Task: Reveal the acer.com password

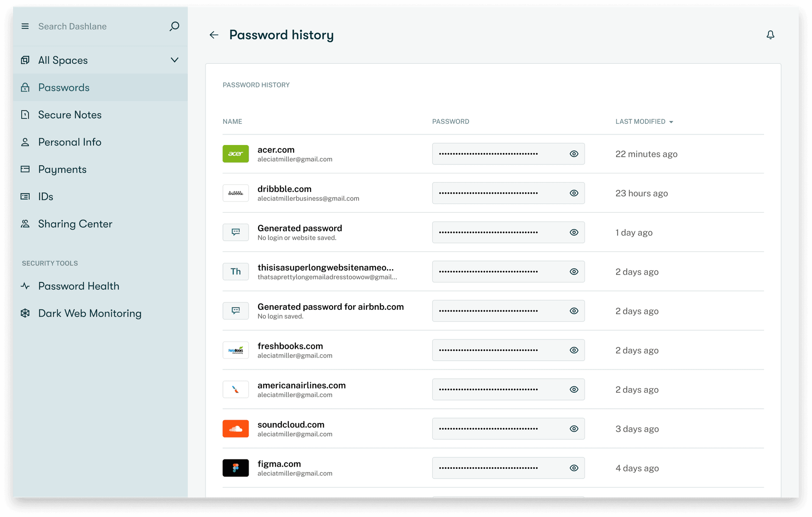Action: (x=574, y=153)
